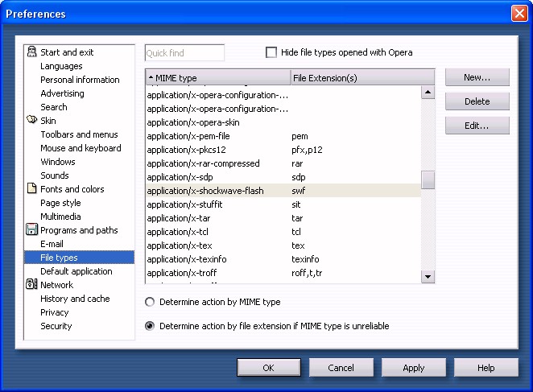Viewport: 533px width, 392px height.
Task: Select application/x-tex row
Action: [283, 246]
